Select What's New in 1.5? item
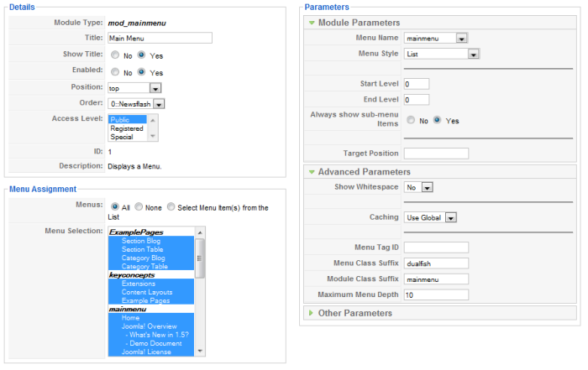 (x=151, y=335)
